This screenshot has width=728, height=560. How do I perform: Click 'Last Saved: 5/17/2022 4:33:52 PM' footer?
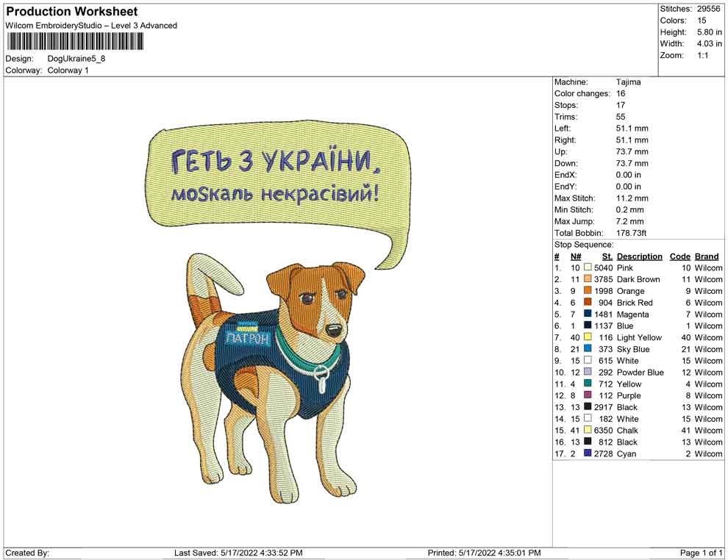point(238,553)
